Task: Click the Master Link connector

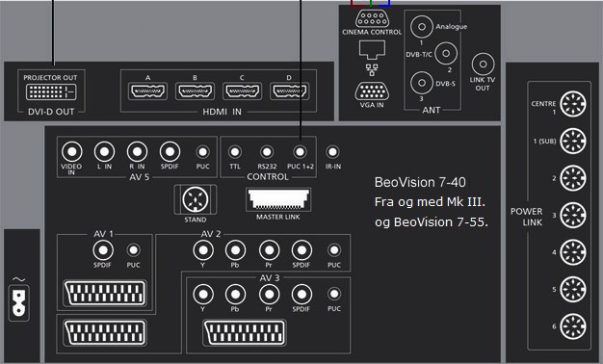Action: pos(278,199)
